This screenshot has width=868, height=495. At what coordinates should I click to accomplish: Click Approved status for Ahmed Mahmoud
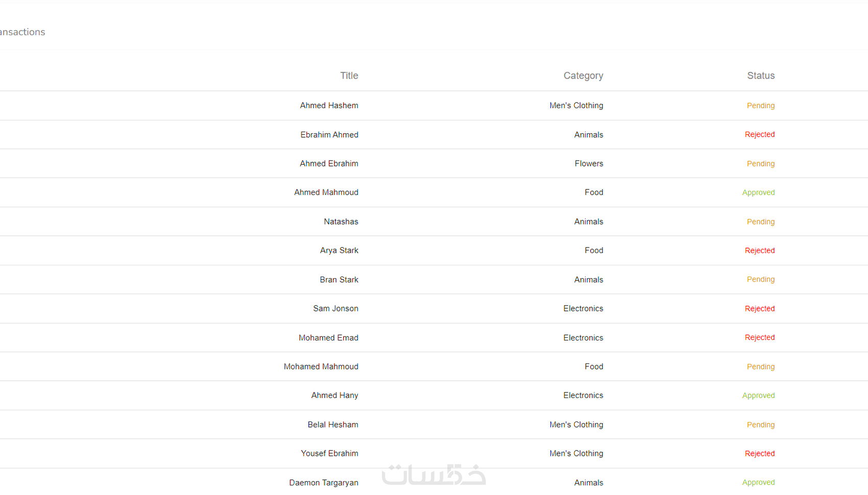tap(758, 192)
